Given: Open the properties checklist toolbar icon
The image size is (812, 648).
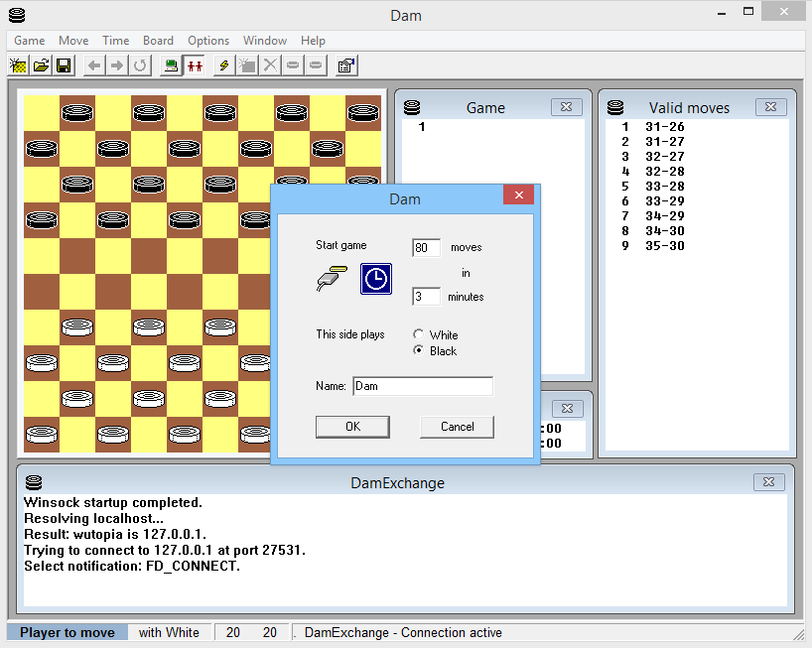Looking at the screenshot, I should 346,65.
